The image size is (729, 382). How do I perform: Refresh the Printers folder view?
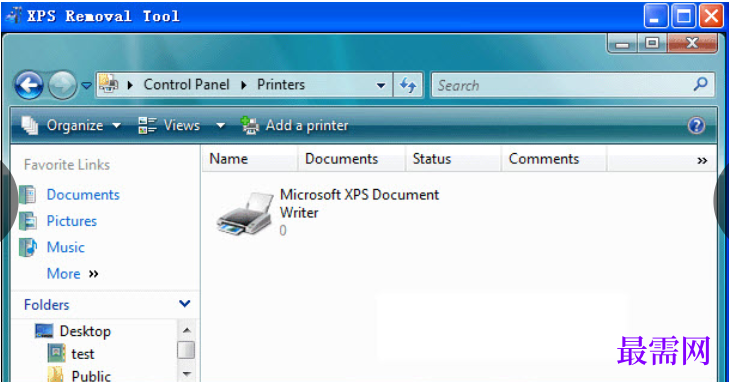[x=408, y=85]
